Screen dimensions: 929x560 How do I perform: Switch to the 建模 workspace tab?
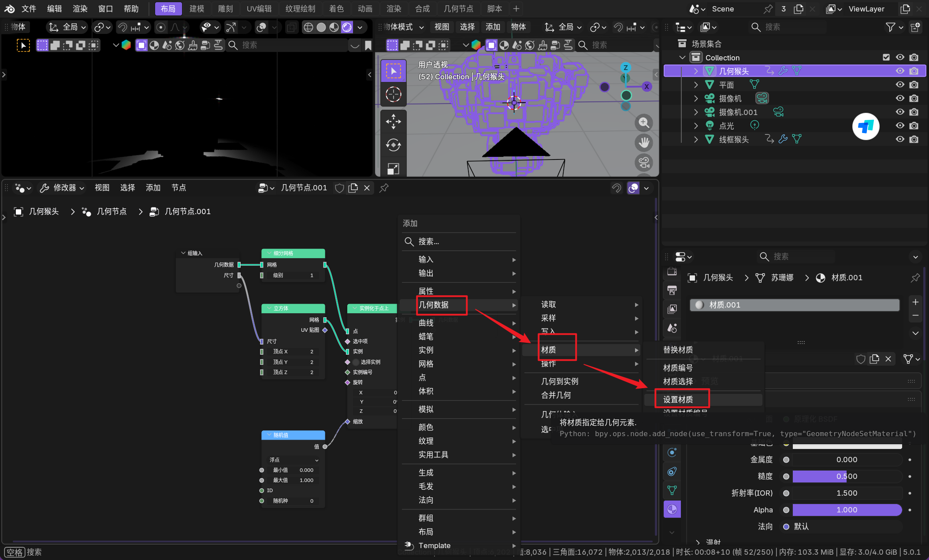[x=197, y=9]
